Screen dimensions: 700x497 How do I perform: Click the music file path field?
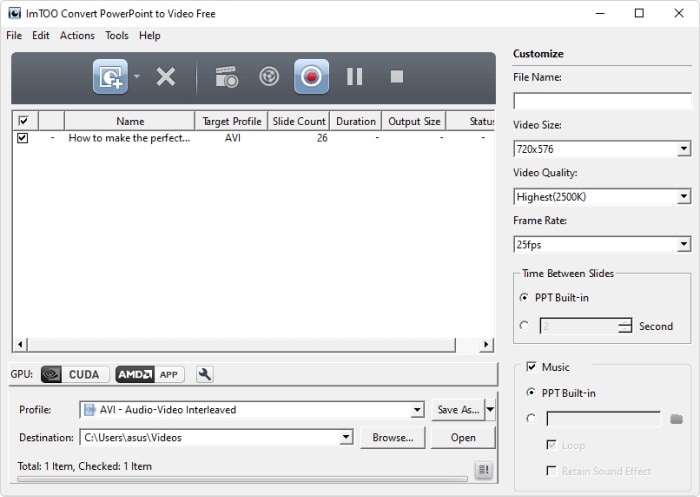pos(604,419)
